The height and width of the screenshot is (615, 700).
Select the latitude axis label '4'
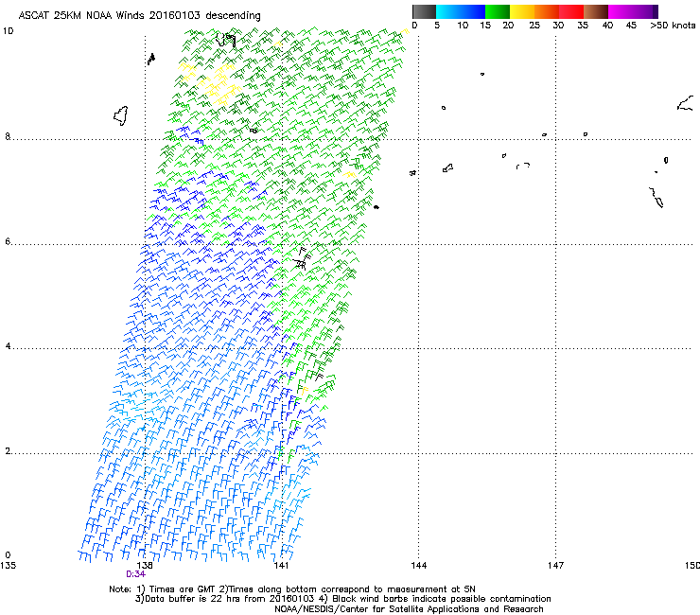pyautogui.click(x=8, y=345)
